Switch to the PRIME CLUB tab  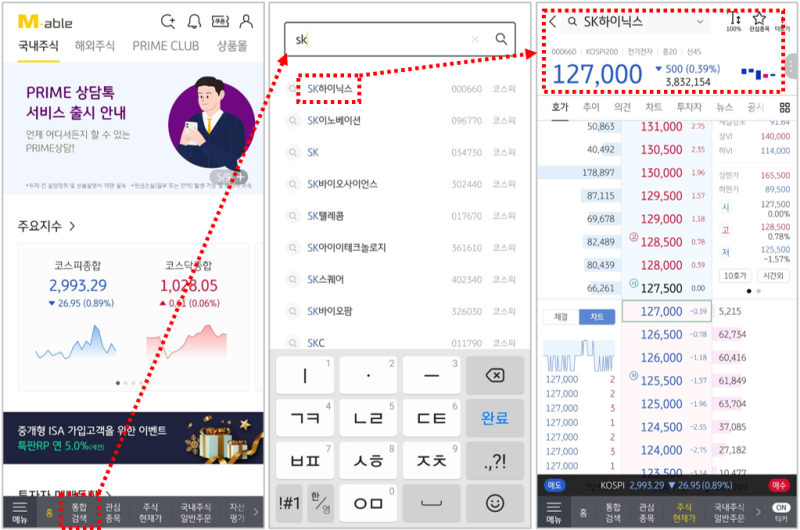point(166,46)
